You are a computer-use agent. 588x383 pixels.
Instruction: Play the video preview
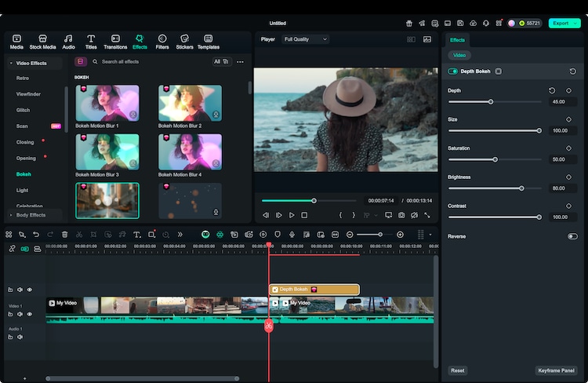click(292, 215)
